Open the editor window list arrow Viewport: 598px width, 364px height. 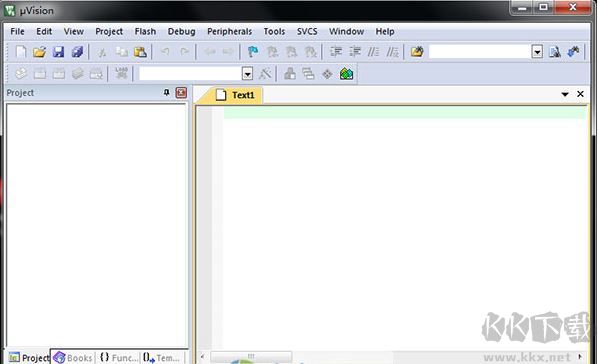click(x=565, y=94)
